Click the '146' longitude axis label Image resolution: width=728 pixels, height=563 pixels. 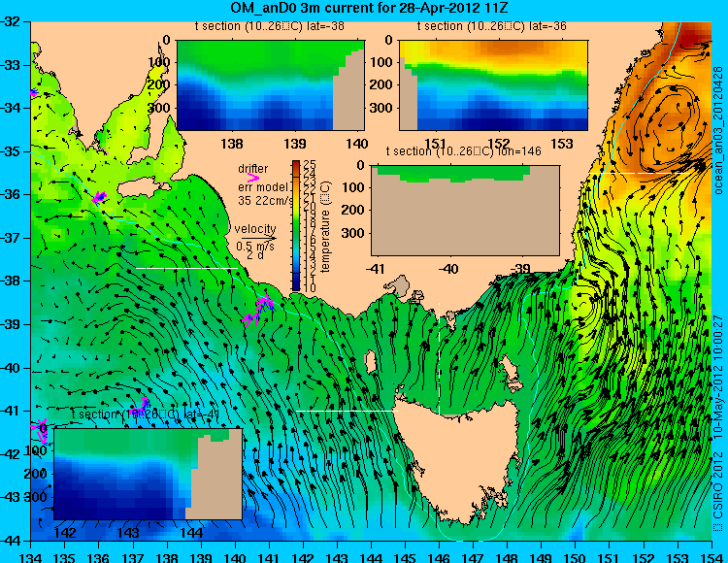click(x=439, y=557)
